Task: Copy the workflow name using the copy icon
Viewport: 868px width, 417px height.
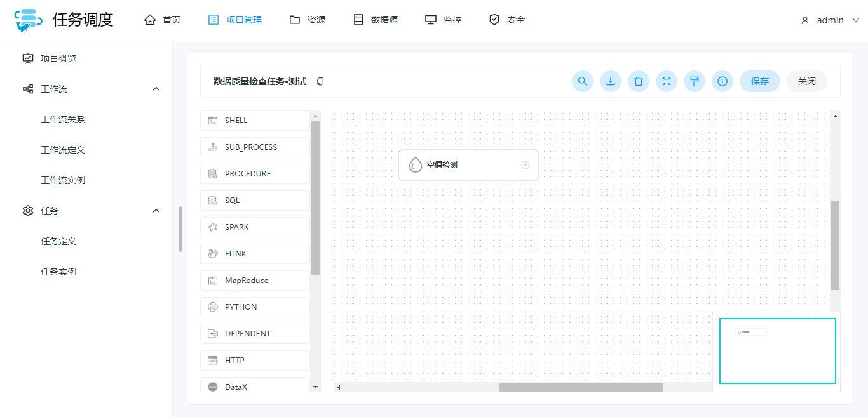Action: pyautogui.click(x=320, y=81)
